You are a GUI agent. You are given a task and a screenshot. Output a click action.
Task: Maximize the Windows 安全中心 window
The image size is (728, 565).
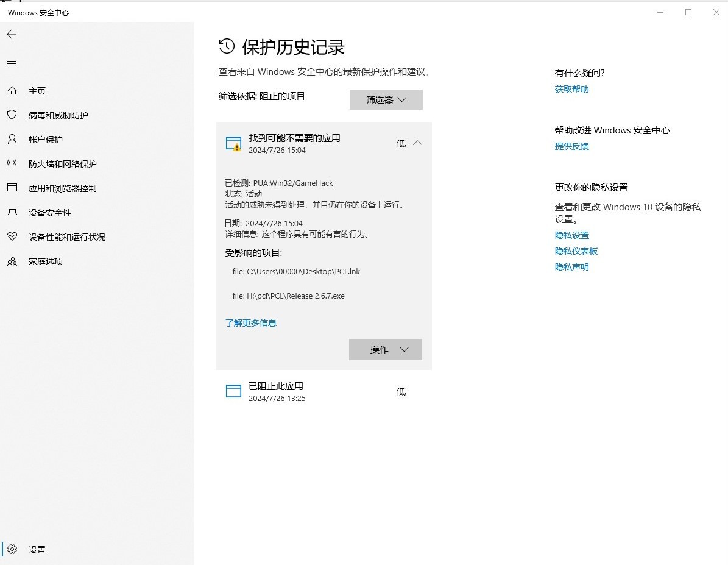(688, 13)
